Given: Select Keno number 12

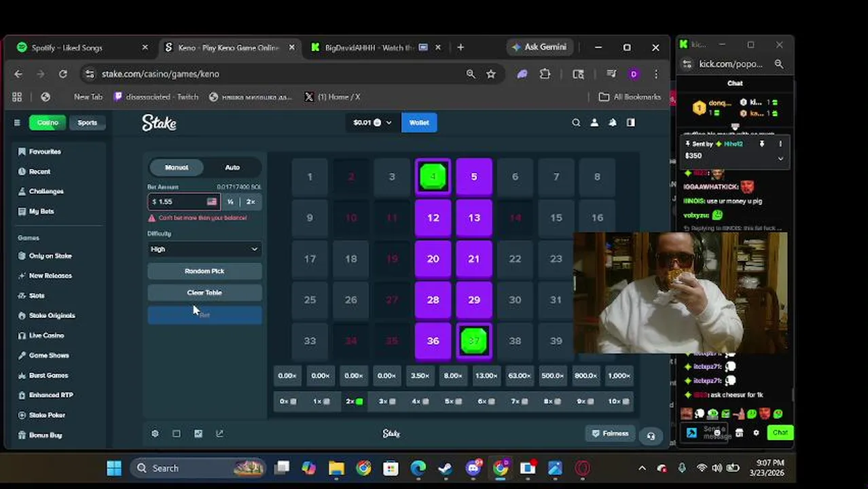Looking at the screenshot, I should point(433,218).
